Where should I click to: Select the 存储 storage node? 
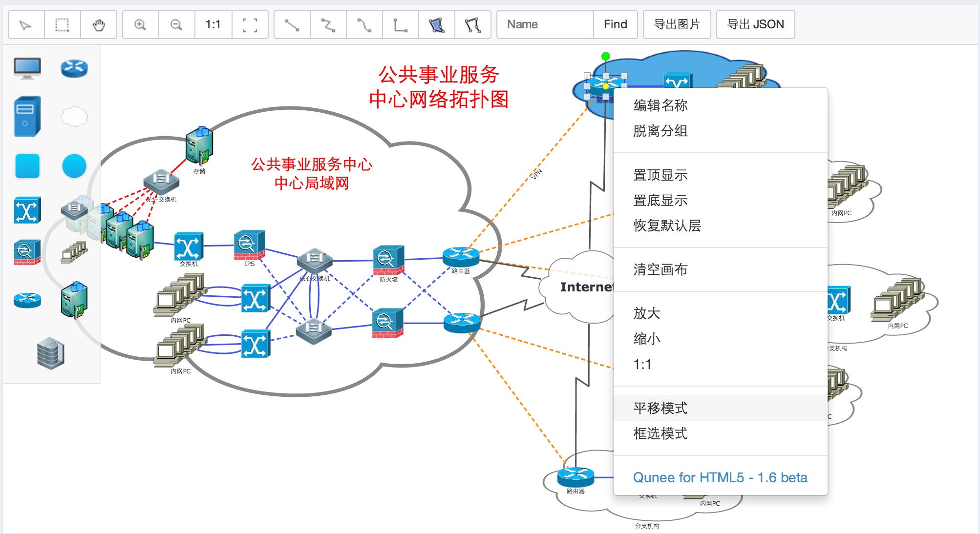point(199,145)
